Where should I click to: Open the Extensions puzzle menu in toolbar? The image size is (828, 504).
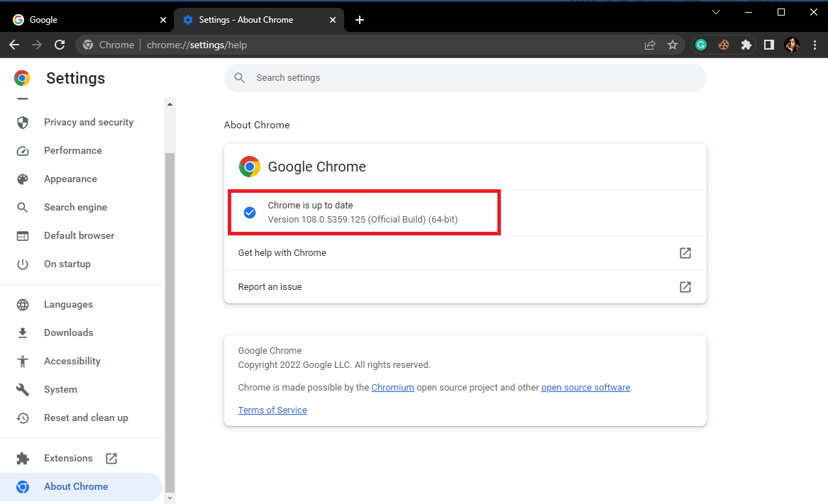[x=746, y=45]
